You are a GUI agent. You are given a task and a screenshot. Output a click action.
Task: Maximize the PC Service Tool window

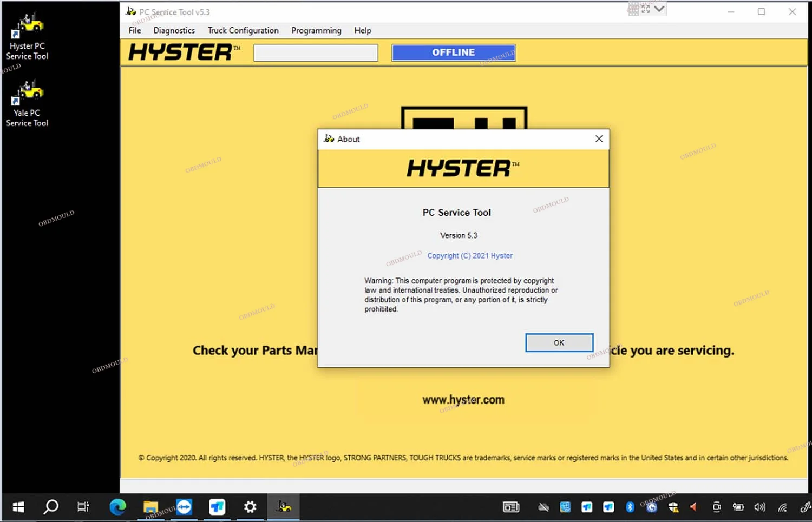point(761,11)
